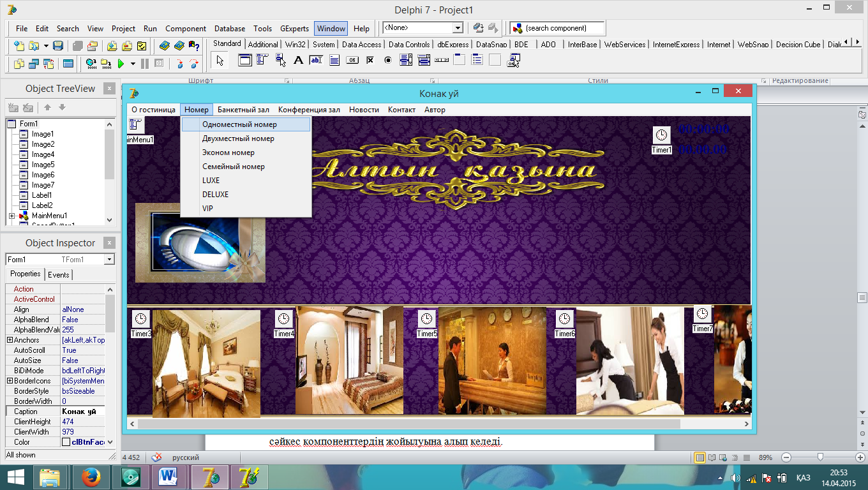Select the ListBox palette component

tap(405, 61)
